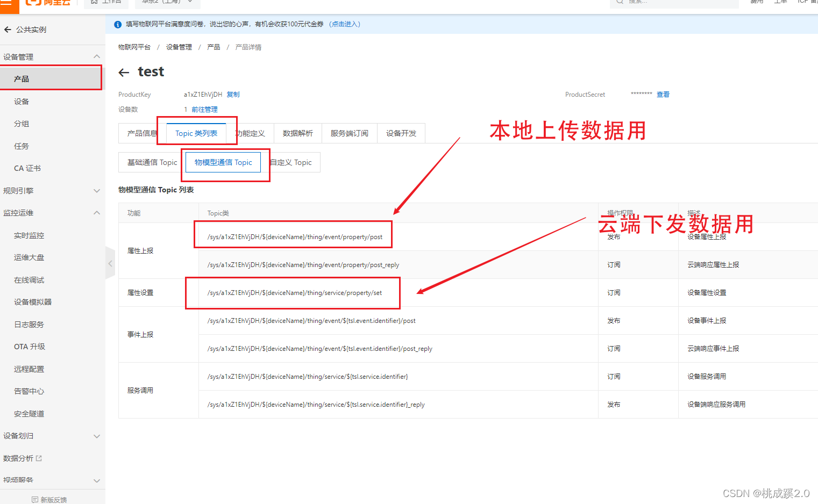Open the 数据解析 tab
818x504 pixels.
tap(298, 133)
